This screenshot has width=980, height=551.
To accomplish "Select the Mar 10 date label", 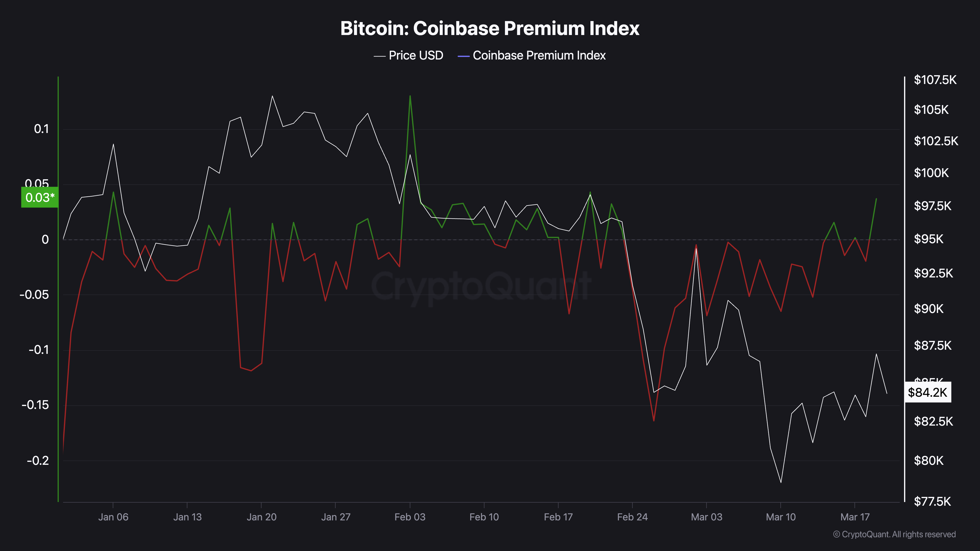I will click(x=781, y=517).
